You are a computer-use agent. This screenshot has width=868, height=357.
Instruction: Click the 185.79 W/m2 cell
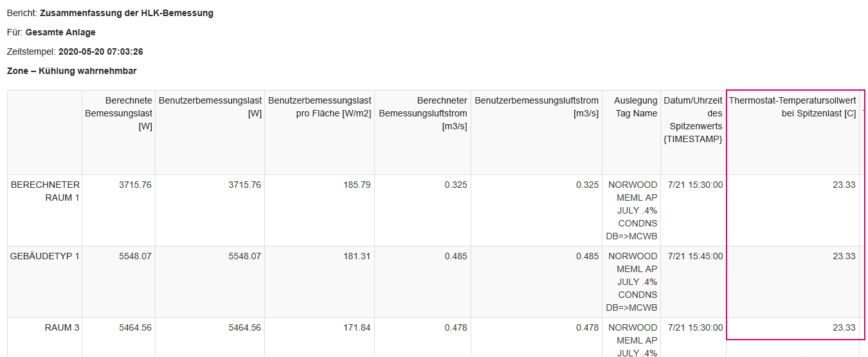(x=357, y=185)
